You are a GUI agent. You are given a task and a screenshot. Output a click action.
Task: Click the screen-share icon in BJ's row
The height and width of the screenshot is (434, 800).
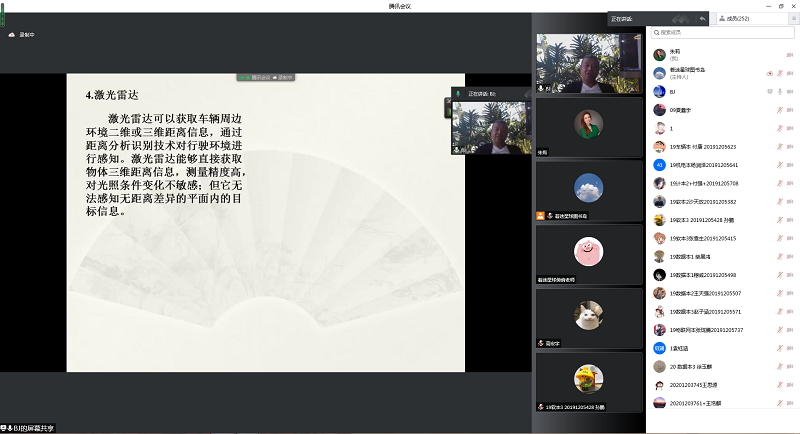click(768, 91)
